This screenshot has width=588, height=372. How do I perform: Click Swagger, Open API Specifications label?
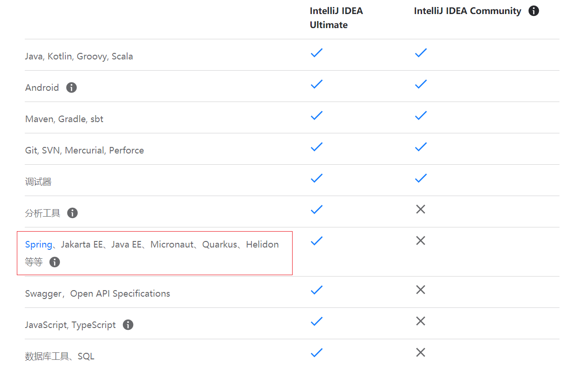click(98, 294)
